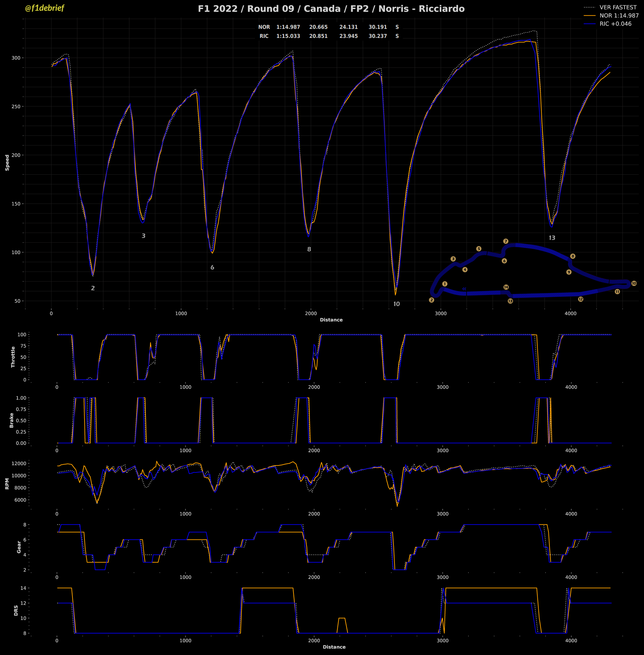The width and height of the screenshot is (644, 655).
Task: Select RIC sector three time 30.237
Action: 378,36
